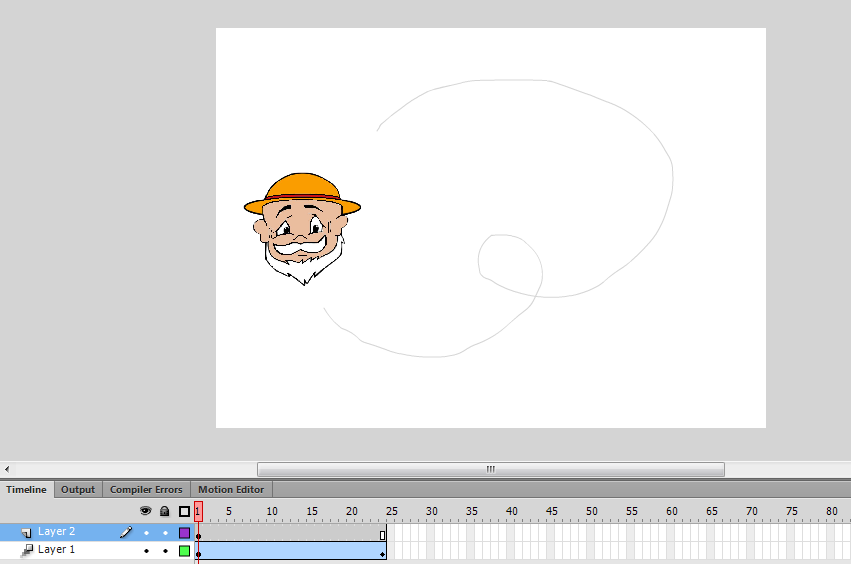Click purple outline color swatch of Layer 2

[185, 533]
